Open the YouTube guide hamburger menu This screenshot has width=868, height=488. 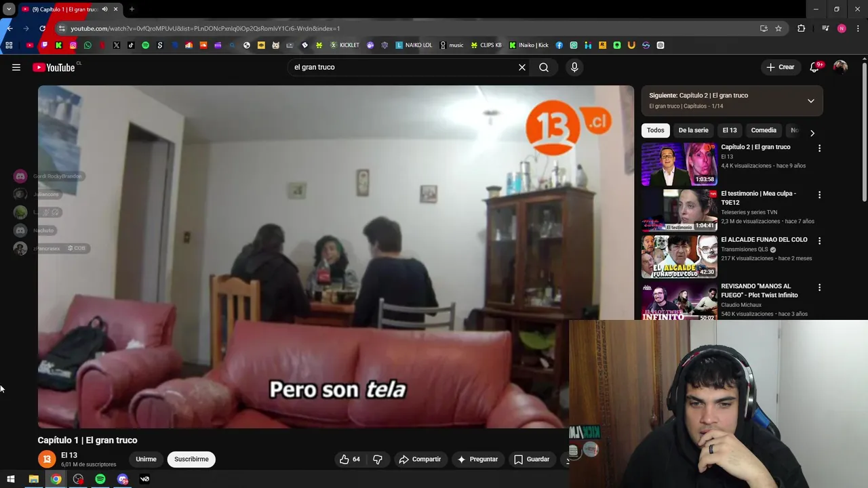click(x=16, y=67)
